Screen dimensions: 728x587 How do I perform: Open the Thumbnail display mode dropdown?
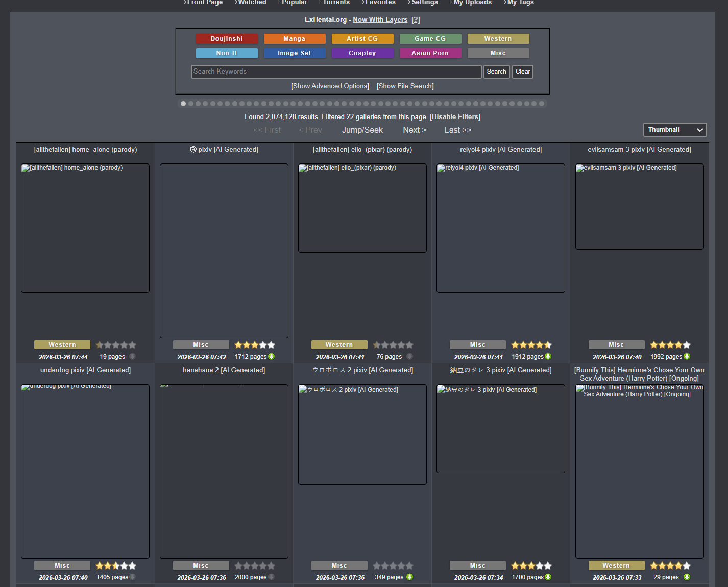(x=675, y=130)
